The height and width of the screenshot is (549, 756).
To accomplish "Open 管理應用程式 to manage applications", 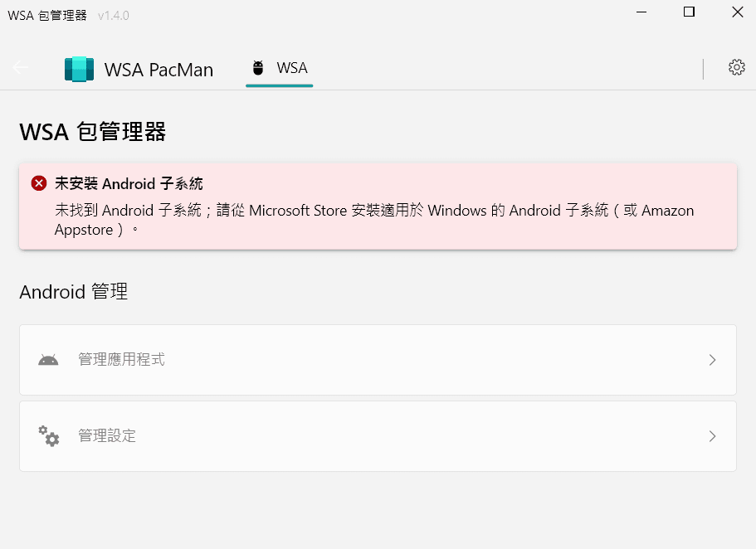I will point(378,359).
